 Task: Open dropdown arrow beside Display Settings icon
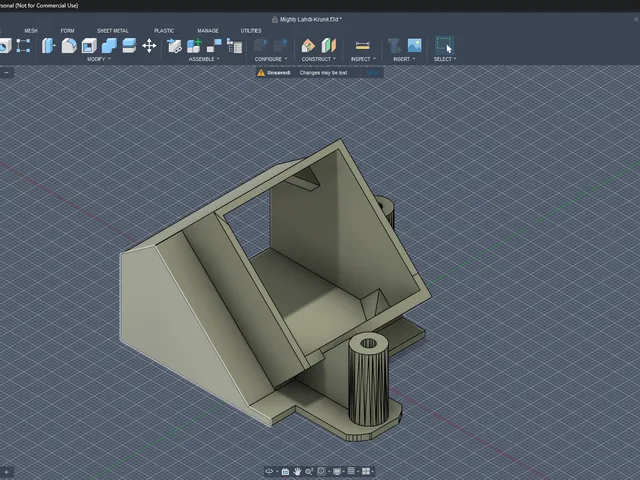[343, 472]
